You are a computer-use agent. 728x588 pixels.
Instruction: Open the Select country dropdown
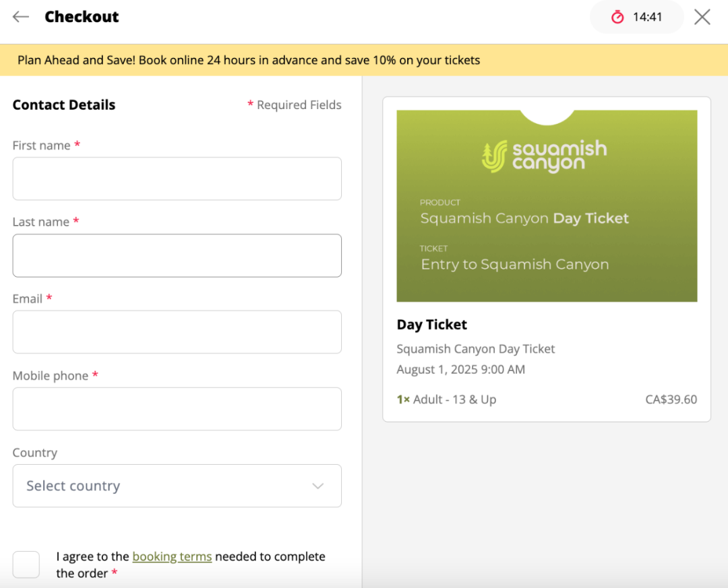[x=177, y=486]
